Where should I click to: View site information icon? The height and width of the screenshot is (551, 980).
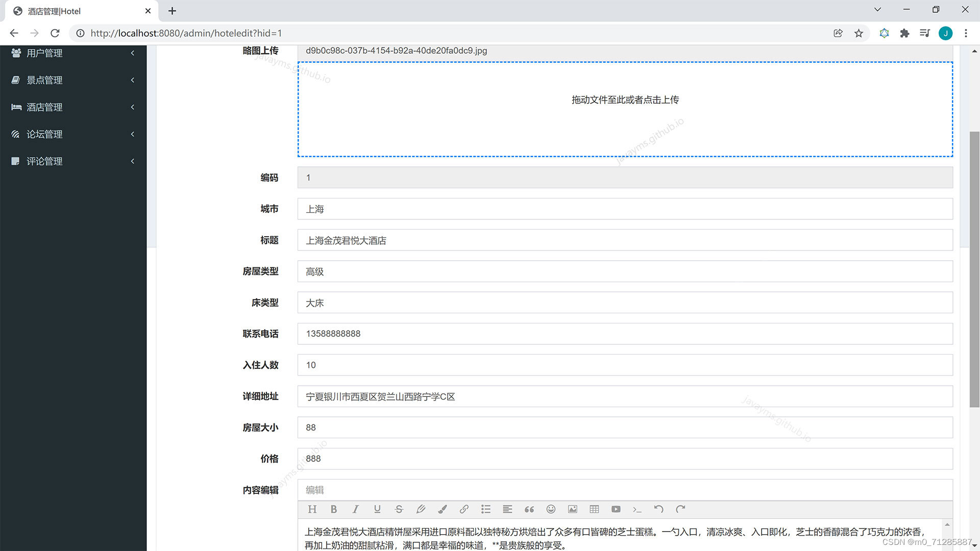[x=80, y=33]
